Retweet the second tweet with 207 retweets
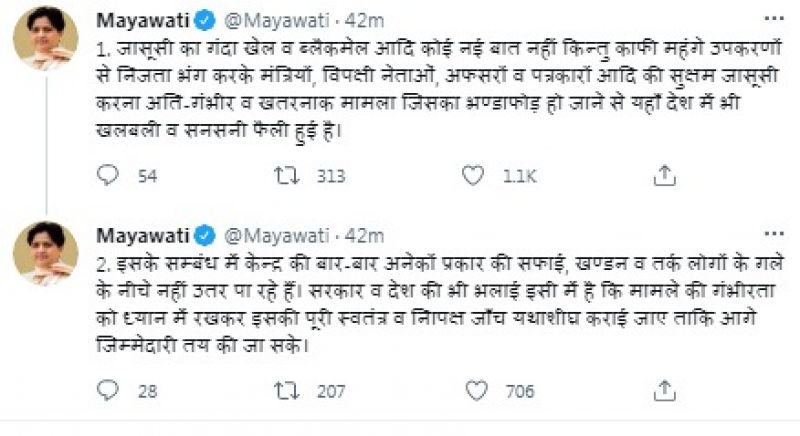800x436 pixels. click(x=284, y=391)
